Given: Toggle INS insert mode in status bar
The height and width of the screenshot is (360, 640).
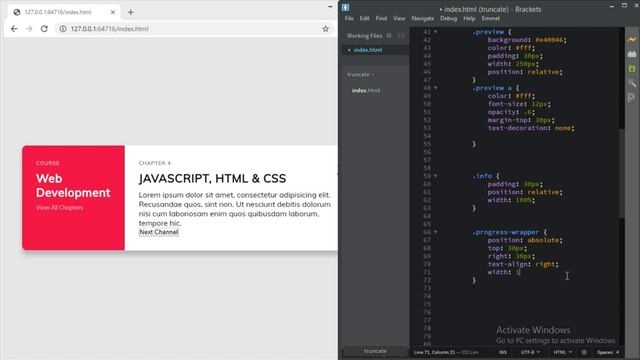Looking at the screenshot, I should (x=503, y=352).
